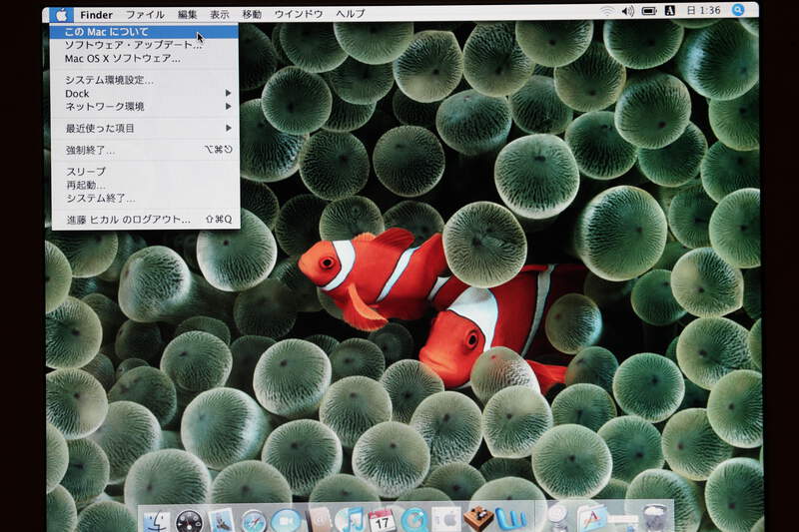Select ソフトウェア・アップデート...

click(x=144, y=45)
